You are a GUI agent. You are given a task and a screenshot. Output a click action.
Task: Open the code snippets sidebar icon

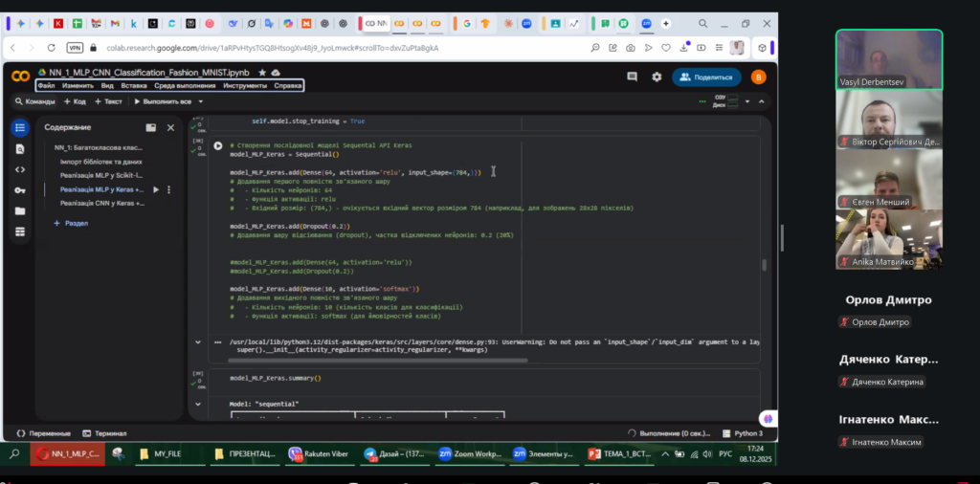coord(20,169)
